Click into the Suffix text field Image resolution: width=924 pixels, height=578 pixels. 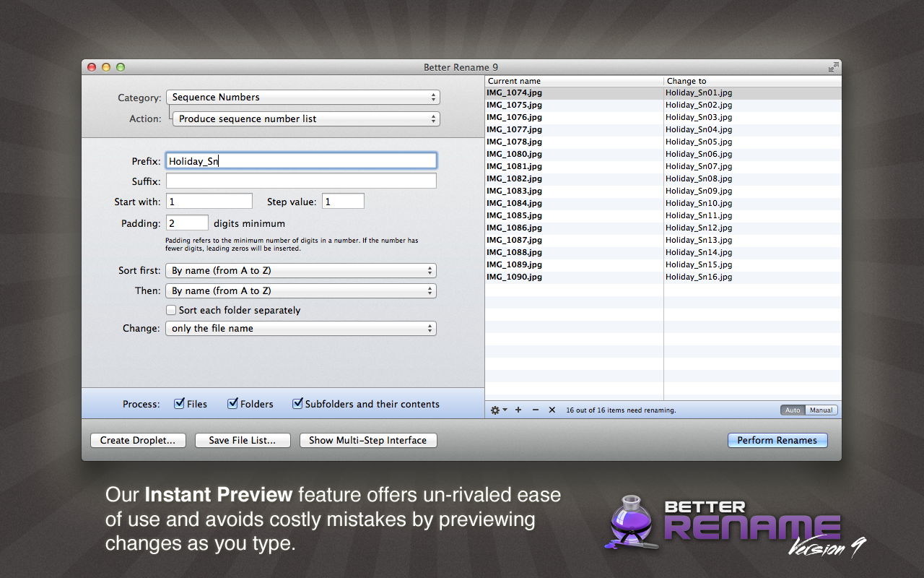pos(301,181)
